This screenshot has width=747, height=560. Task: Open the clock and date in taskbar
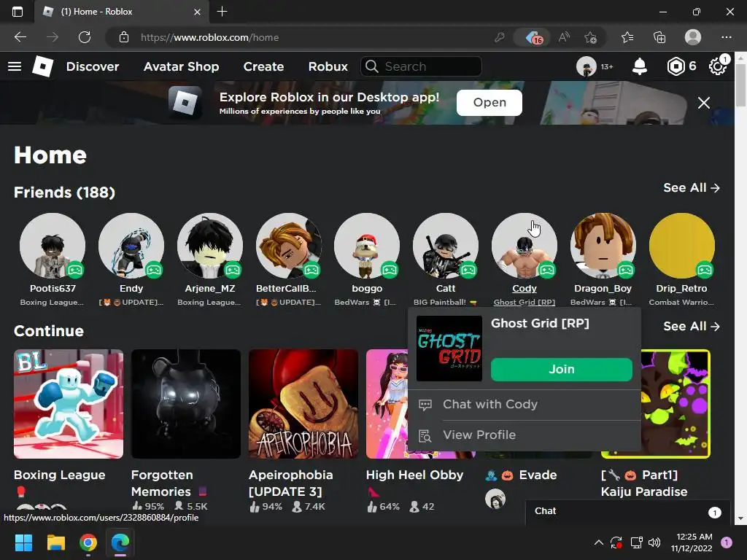tap(692, 542)
